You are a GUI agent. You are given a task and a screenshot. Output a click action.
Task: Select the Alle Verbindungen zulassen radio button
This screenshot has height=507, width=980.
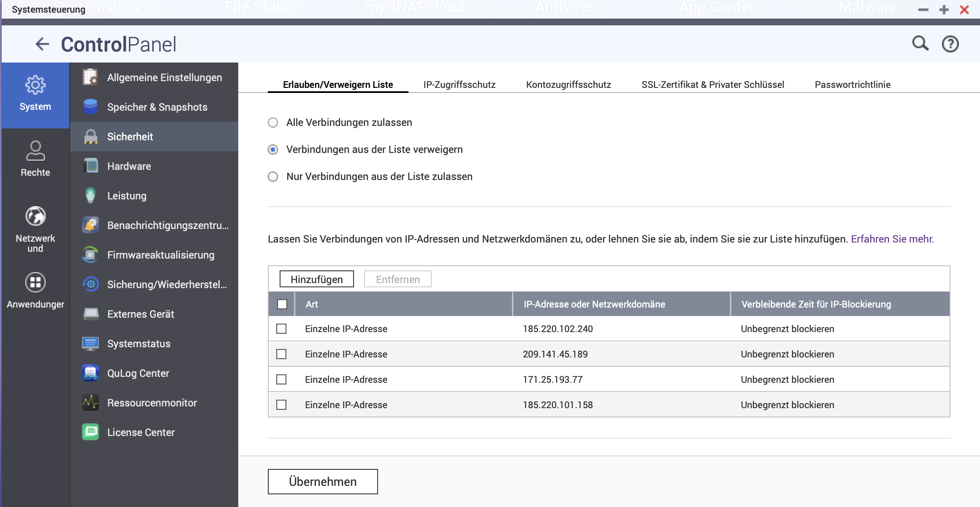coord(273,123)
